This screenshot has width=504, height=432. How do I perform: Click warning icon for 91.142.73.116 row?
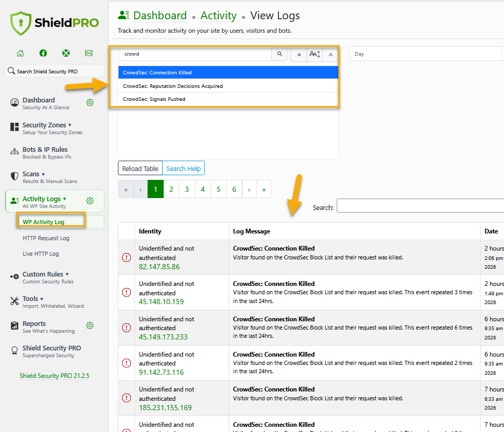126,363
